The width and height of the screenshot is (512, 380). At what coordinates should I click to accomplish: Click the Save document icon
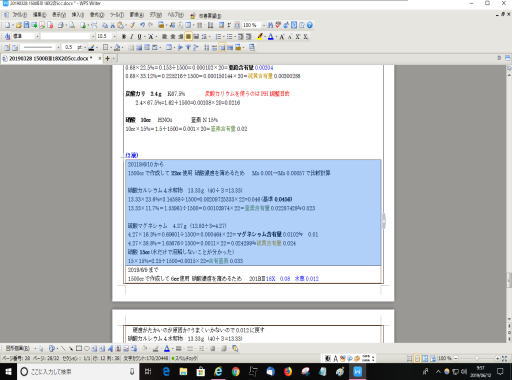pos(26,25)
